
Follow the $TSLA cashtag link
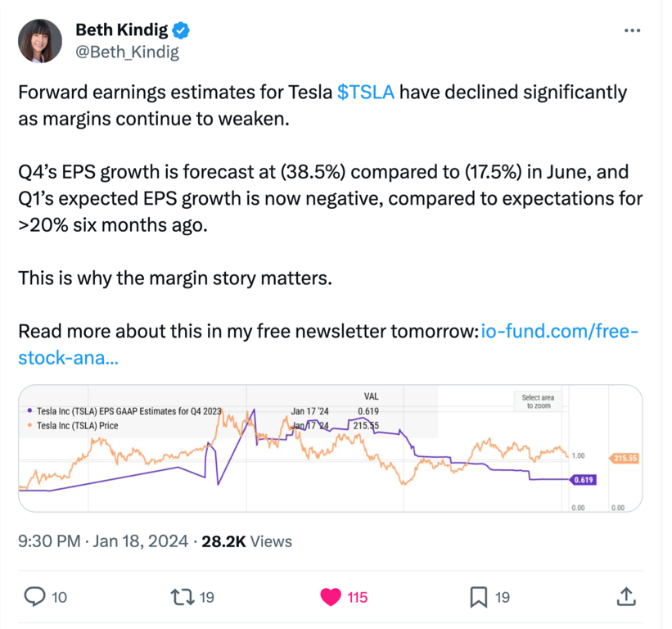pyautogui.click(x=365, y=93)
